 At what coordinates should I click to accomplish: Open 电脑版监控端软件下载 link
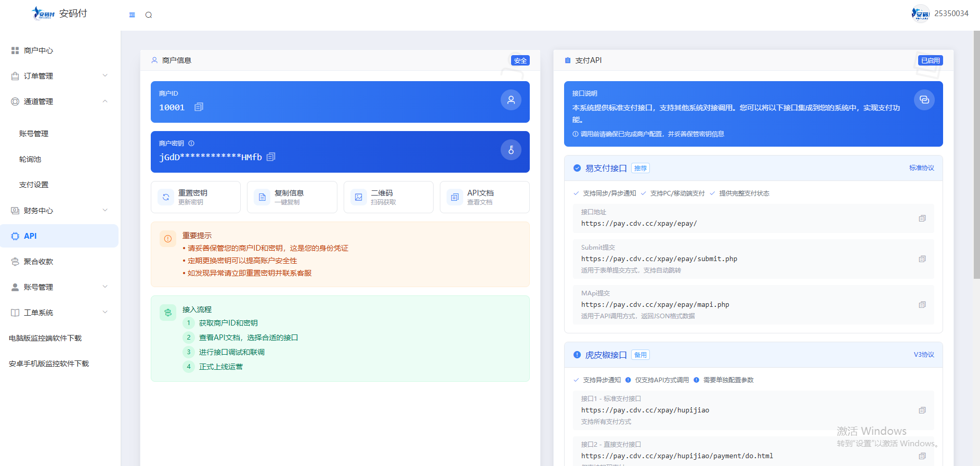coord(45,338)
